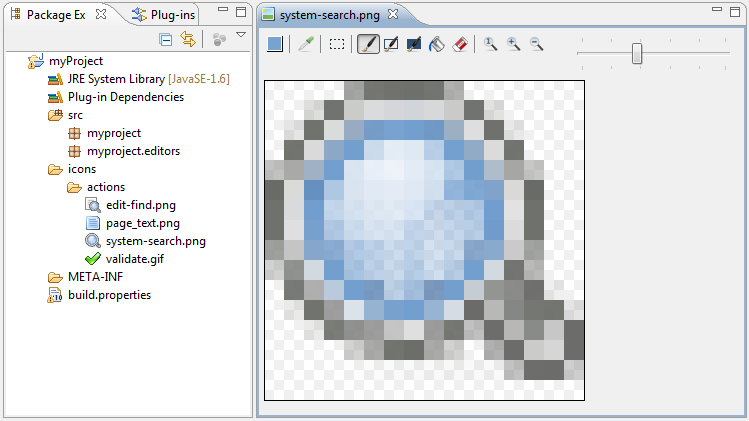
Task: Select the paint bucket fill tool
Action: point(437,44)
